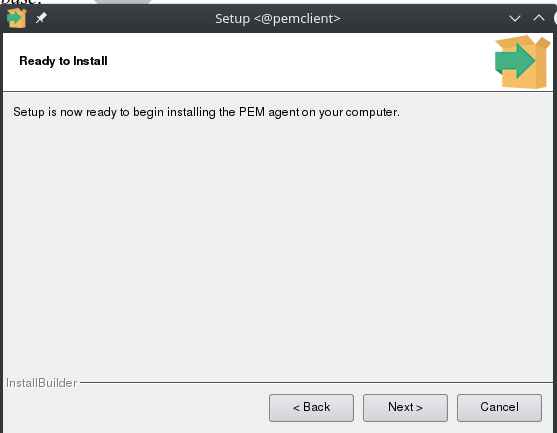Click the box-and-green-arrow installer logo
The height and width of the screenshot is (433, 557).
523,62
